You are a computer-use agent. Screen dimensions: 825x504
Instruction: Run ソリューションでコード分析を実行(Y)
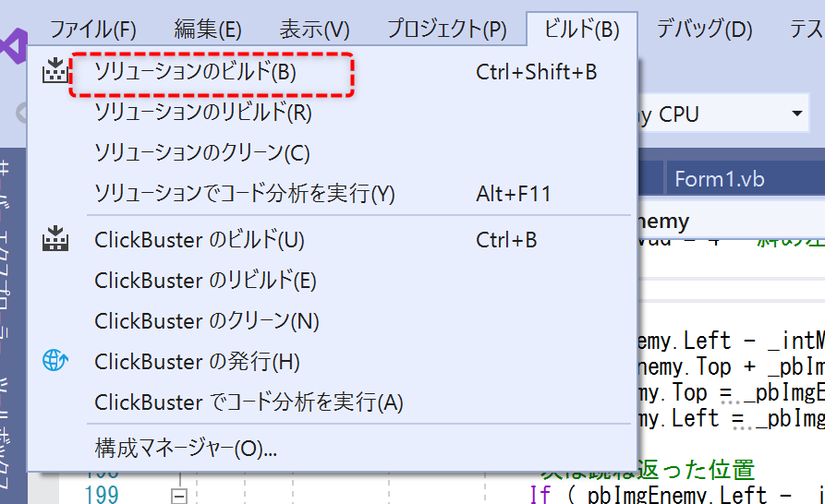332,194
